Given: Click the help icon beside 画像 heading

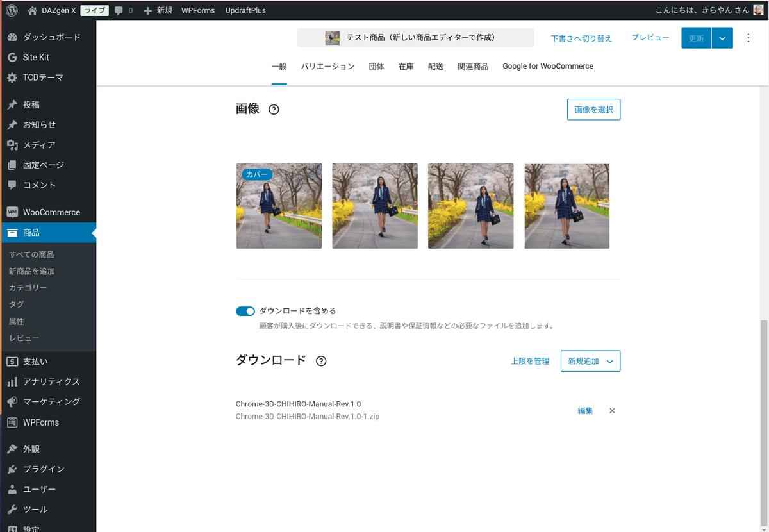Looking at the screenshot, I should pos(274,110).
